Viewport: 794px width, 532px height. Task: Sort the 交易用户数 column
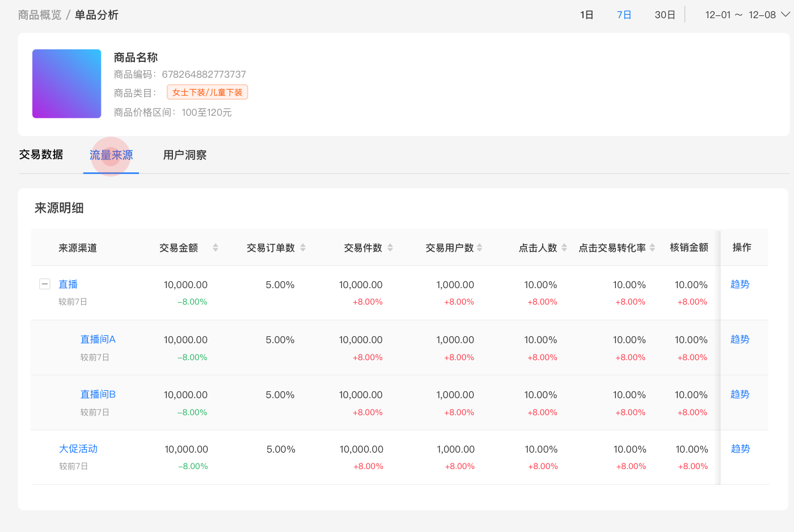pyautogui.click(x=480, y=247)
